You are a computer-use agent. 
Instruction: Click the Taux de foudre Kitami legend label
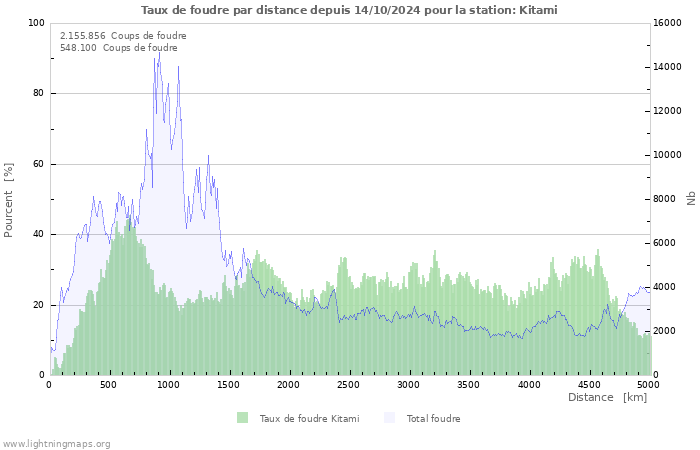(x=309, y=418)
